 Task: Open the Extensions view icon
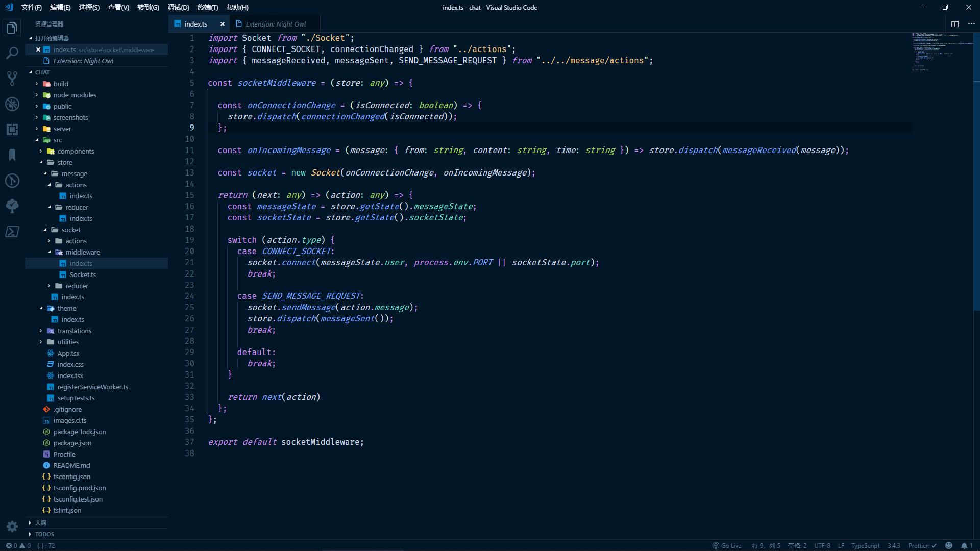click(12, 130)
